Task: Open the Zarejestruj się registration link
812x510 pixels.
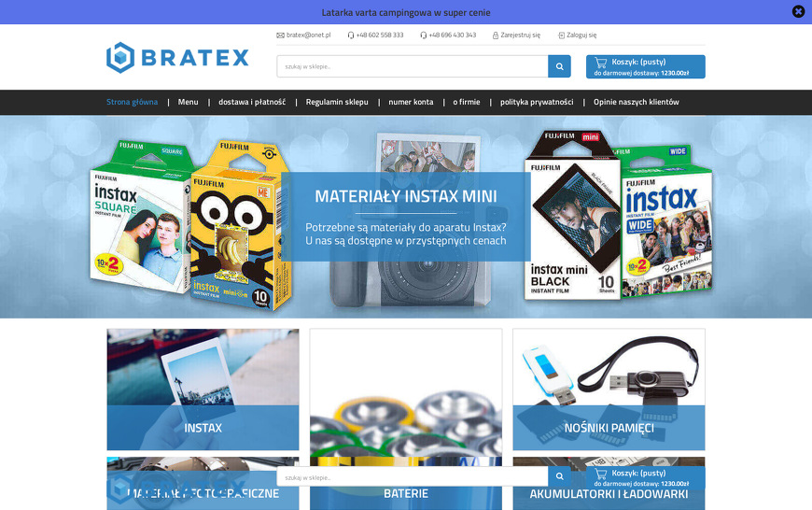Action: (x=520, y=35)
